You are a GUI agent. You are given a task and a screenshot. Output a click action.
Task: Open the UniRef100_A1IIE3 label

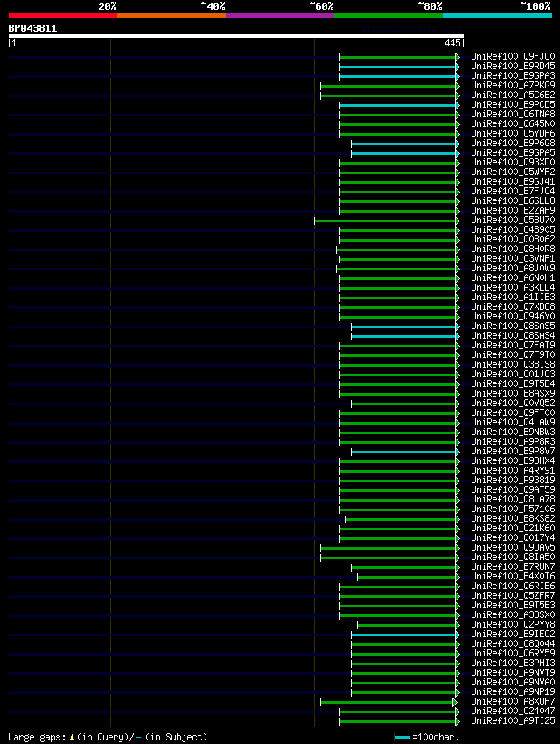click(513, 297)
